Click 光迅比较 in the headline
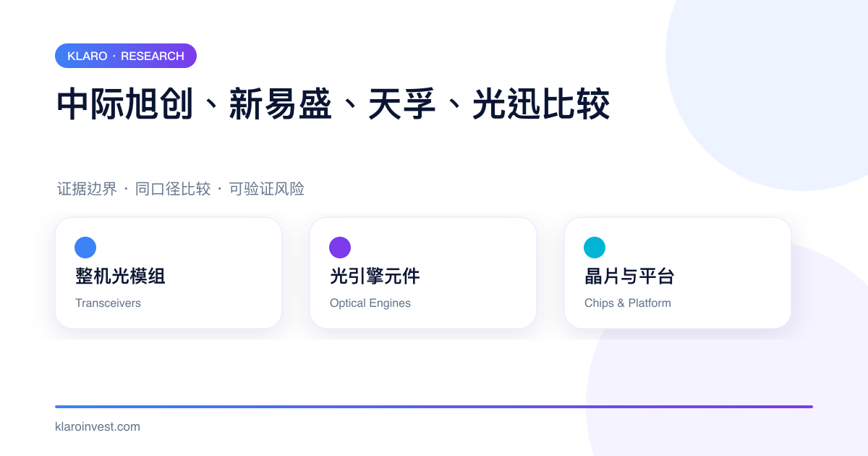 pyautogui.click(x=542, y=104)
